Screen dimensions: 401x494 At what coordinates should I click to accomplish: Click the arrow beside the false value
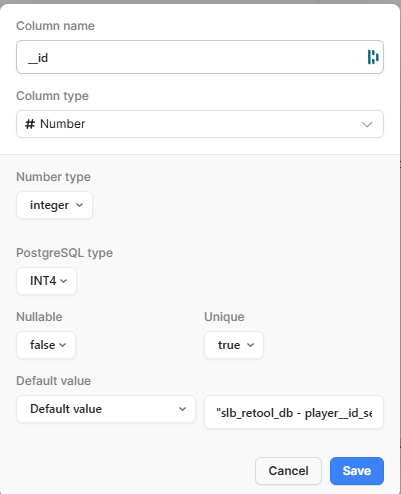coord(62,345)
